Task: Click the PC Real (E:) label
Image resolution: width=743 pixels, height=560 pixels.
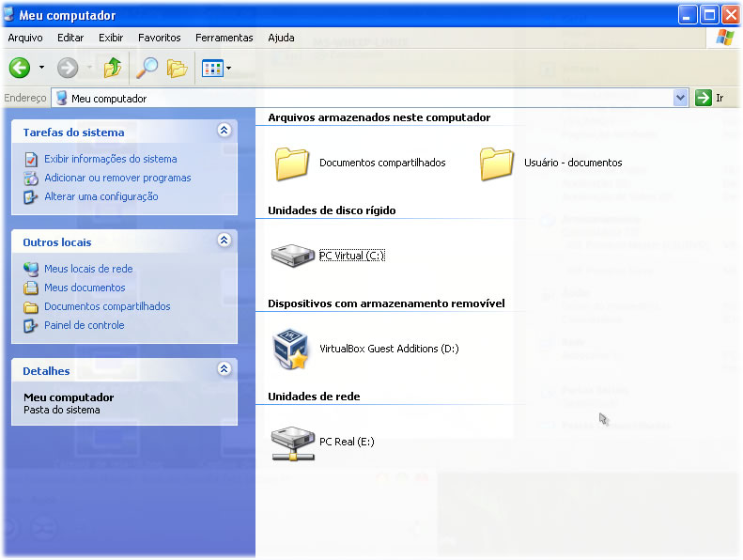Action: 347,442
